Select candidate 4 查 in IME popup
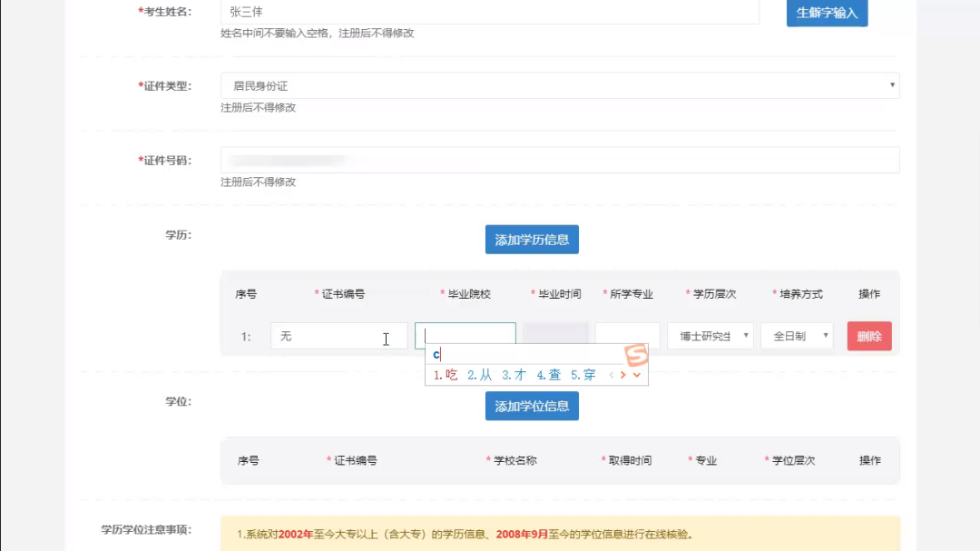 point(549,375)
